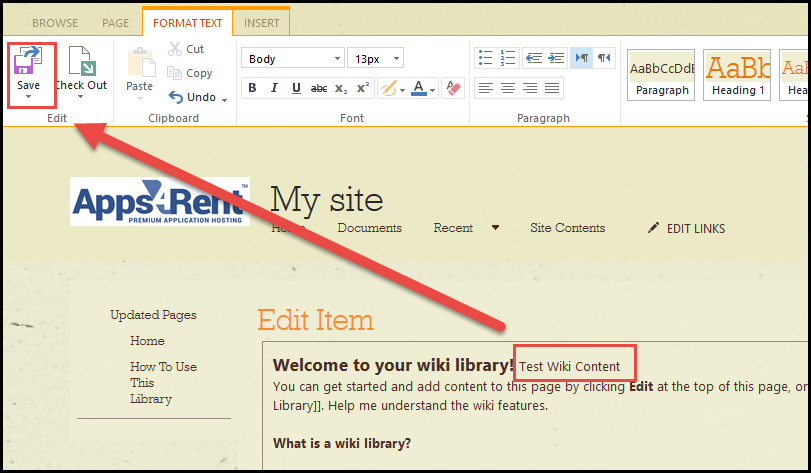Image resolution: width=811 pixels, height=473 pixels.
Task: Decrease paragraph indent (outdent)
Action: (534, 58)
